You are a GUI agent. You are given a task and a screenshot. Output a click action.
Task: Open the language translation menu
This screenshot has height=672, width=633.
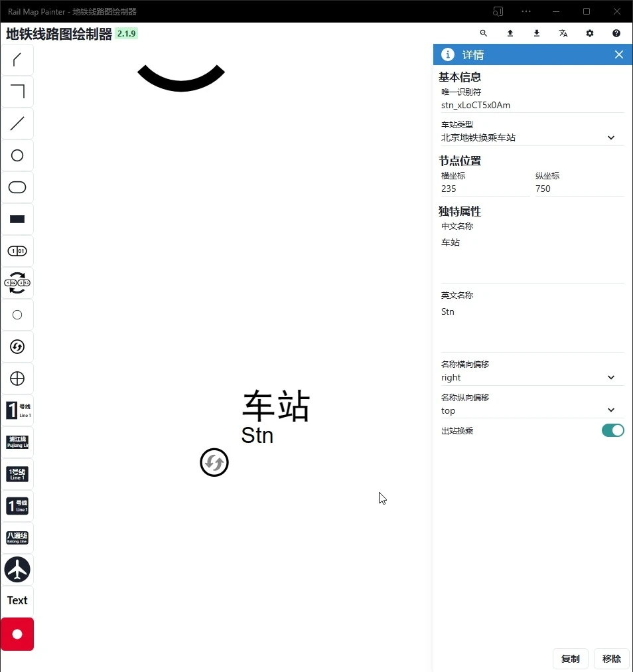pos(563,33)
